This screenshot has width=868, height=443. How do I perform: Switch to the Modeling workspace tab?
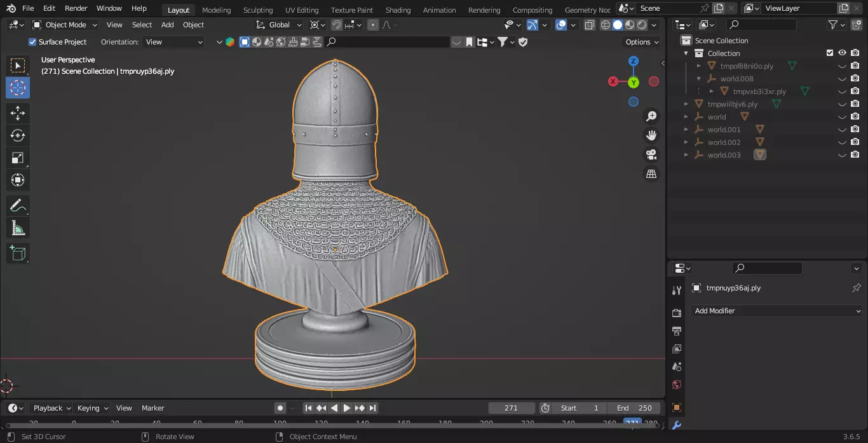(217, 10)
